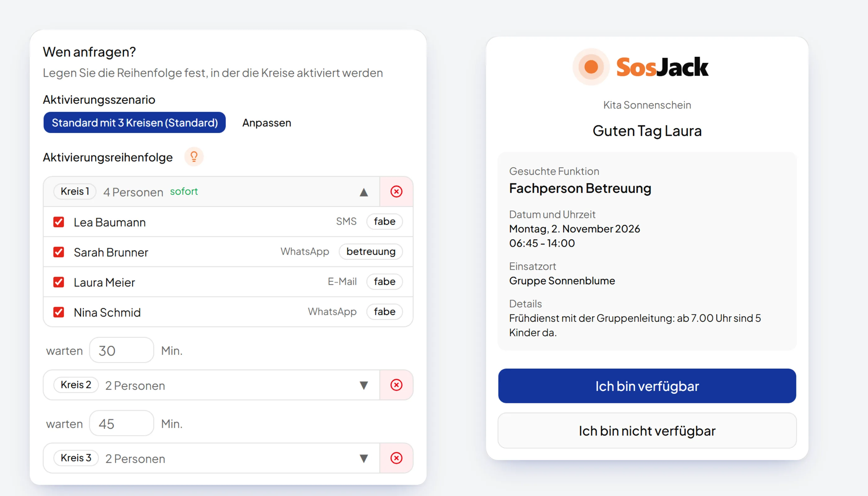The height and width of the screenshot is (496, 868).
Task: Remove Kreis 2 with its red X icon
Action: tap(396, 385)
